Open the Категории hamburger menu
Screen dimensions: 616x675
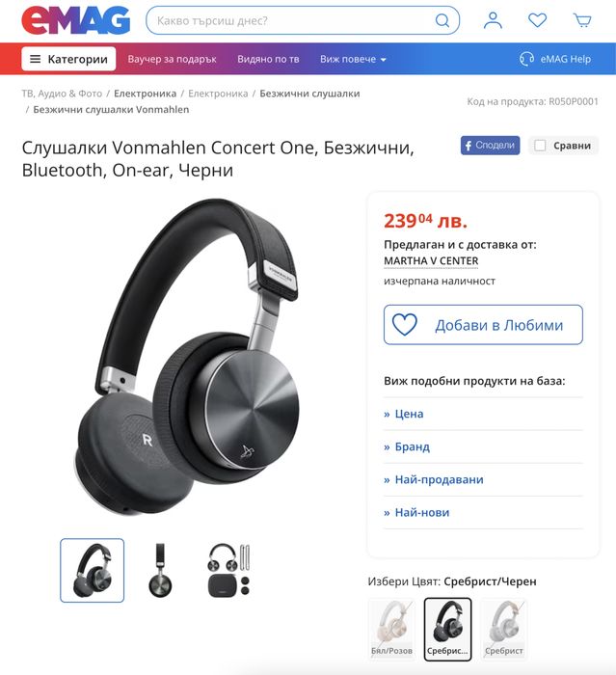coord(68,59)
